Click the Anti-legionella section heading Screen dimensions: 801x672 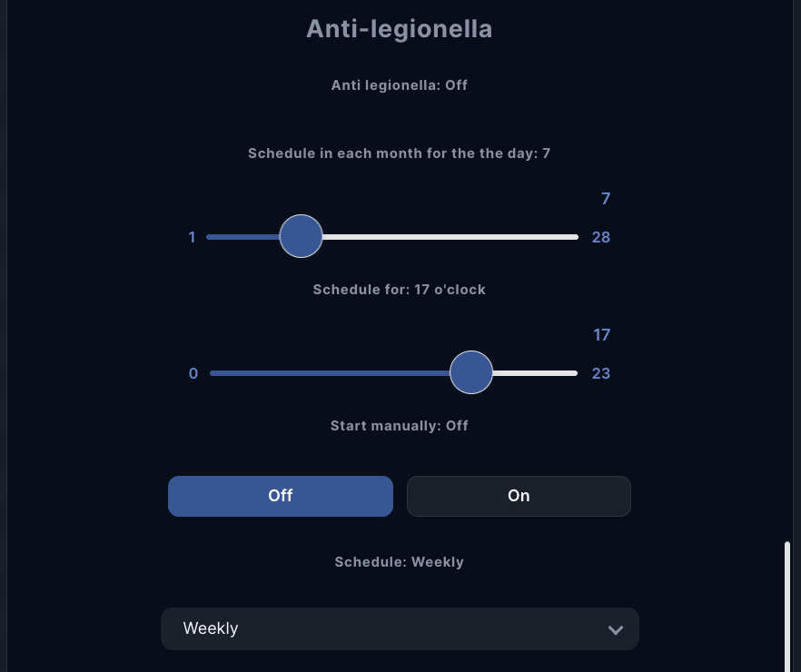point(400,29)
